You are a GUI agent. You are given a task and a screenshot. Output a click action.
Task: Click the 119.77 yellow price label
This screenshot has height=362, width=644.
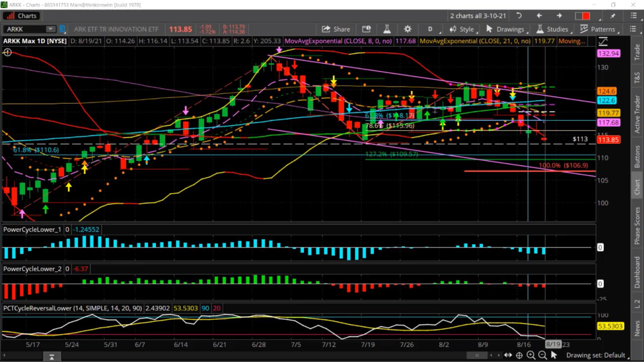[608, 113]
